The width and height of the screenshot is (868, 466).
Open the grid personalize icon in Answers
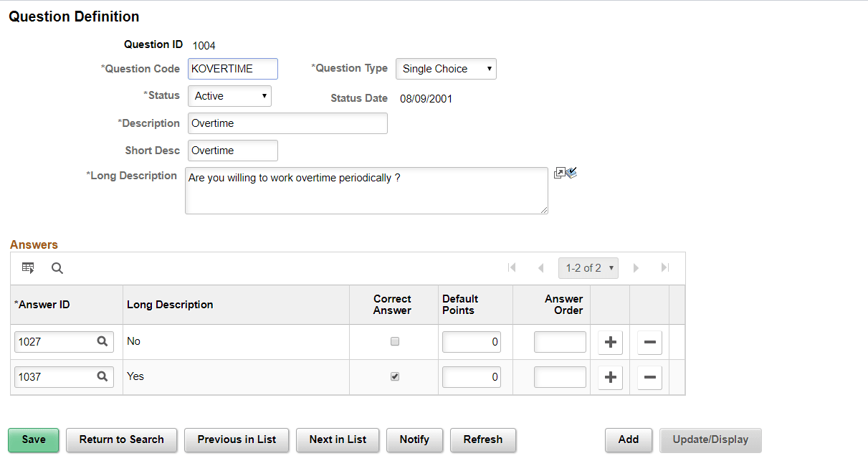(x=28, y=268)
